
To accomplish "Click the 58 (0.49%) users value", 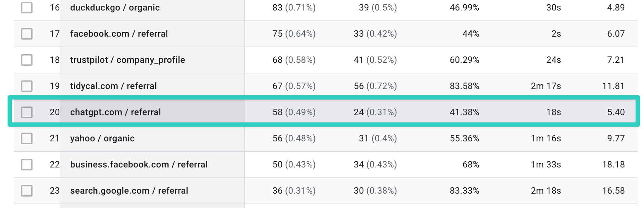I will [294, 112].
